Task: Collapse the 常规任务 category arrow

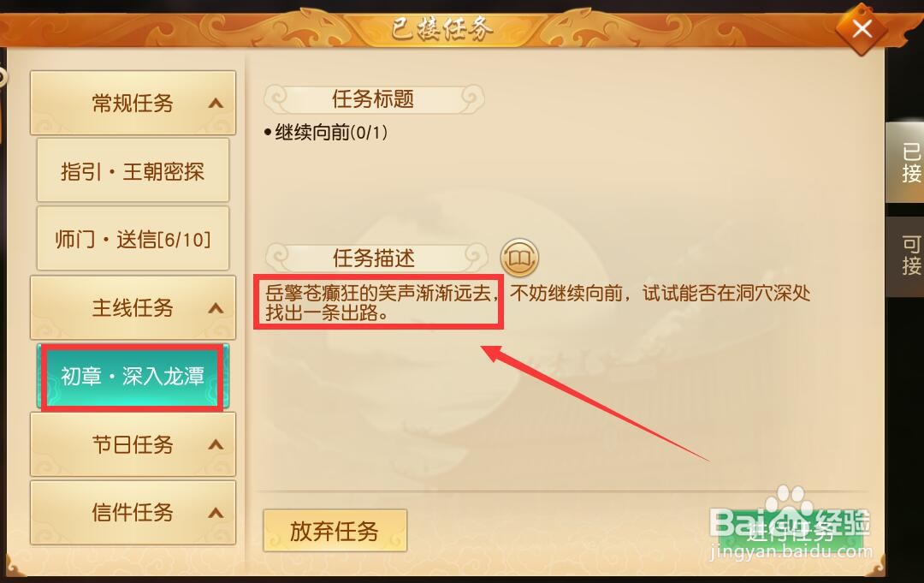Action: (x=216, y=104)
